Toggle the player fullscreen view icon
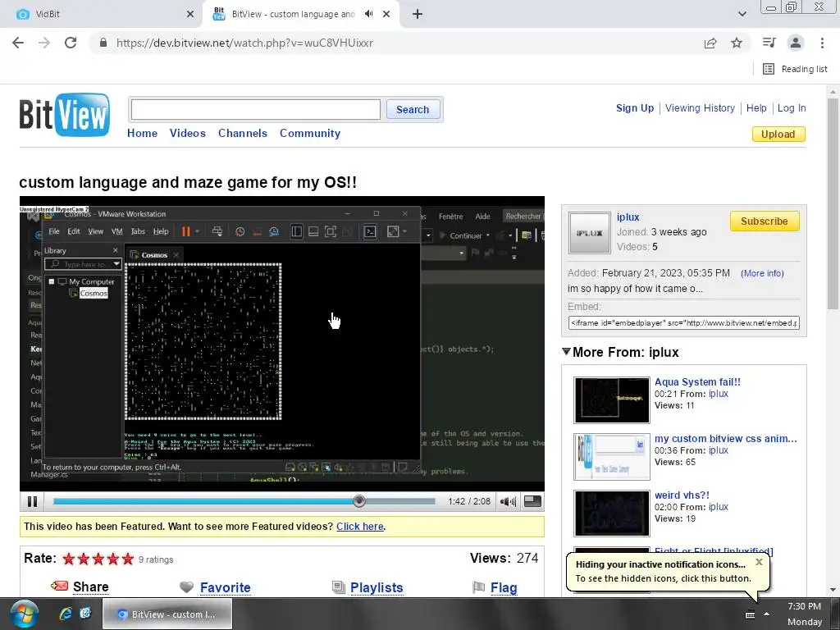840x630 pixels. point(532,501)
